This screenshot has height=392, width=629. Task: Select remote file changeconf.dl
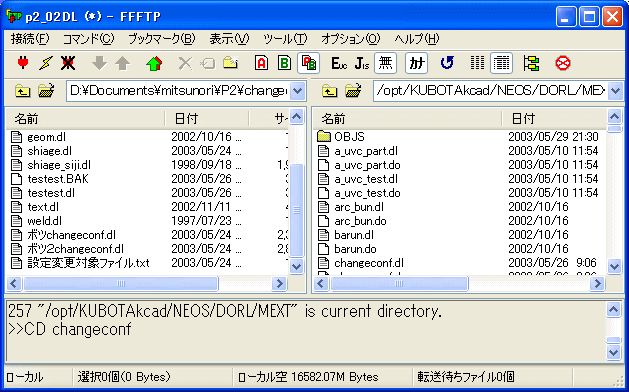369,263
